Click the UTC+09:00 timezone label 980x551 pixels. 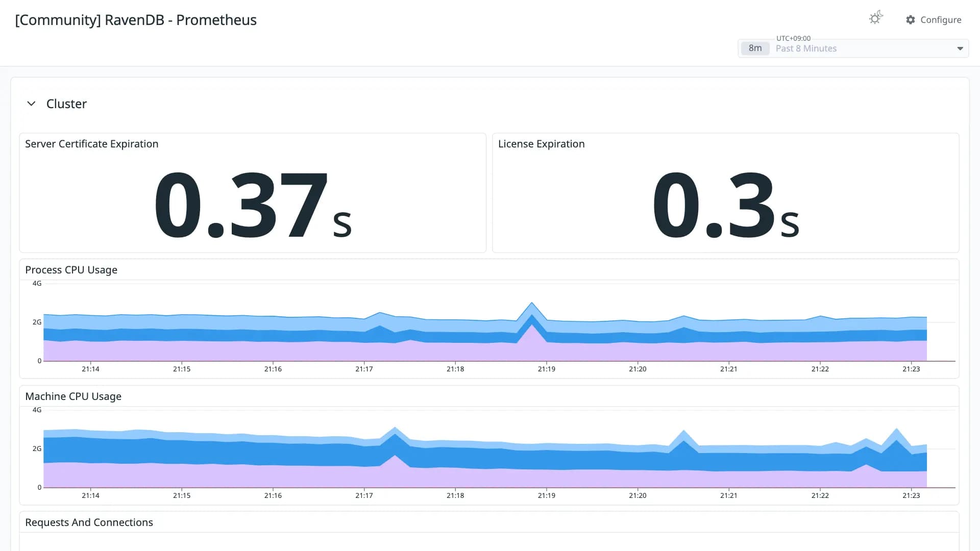coord(793,38)
